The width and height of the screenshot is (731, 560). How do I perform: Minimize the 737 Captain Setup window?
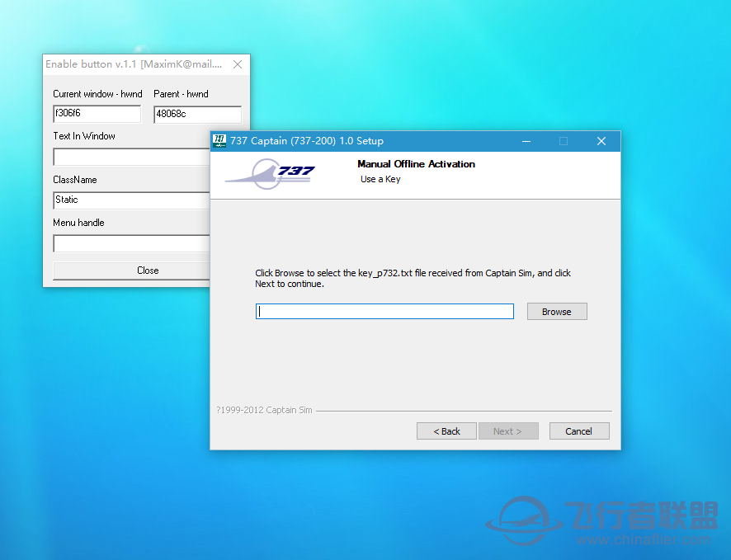(526, 141)
